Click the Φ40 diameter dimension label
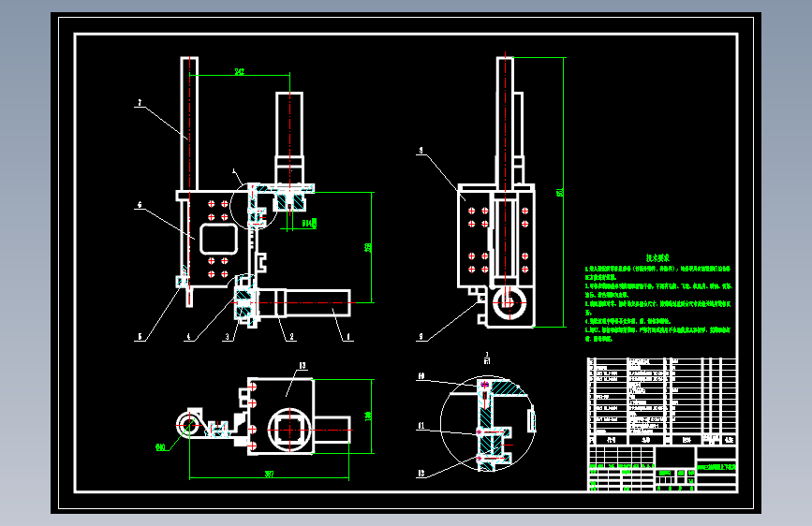This screenshot has width=812, height=526. (160, 447)
